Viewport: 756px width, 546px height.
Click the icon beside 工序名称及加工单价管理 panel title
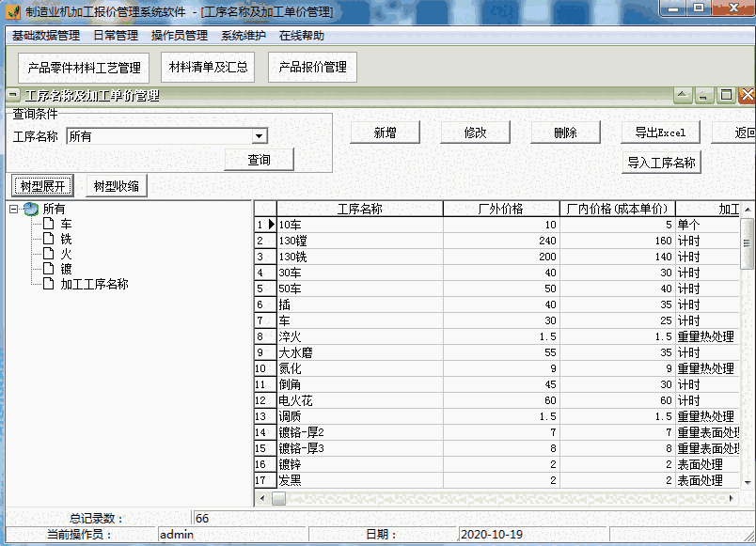coord(11,95)
